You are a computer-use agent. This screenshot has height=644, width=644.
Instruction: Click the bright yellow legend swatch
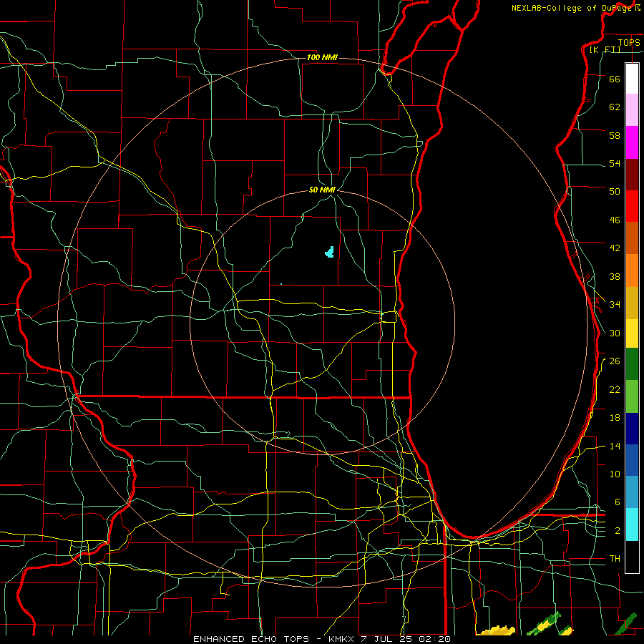(632, 333)
